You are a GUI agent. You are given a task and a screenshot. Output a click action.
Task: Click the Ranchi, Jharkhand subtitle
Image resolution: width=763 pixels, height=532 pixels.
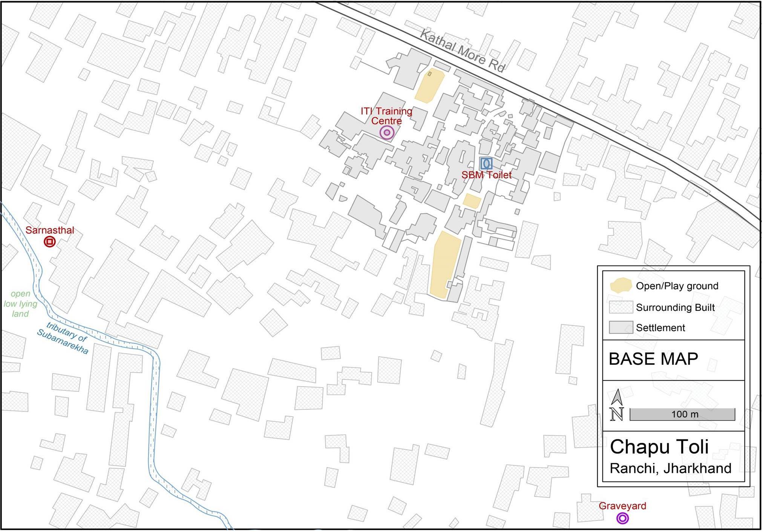pos(671,469)
